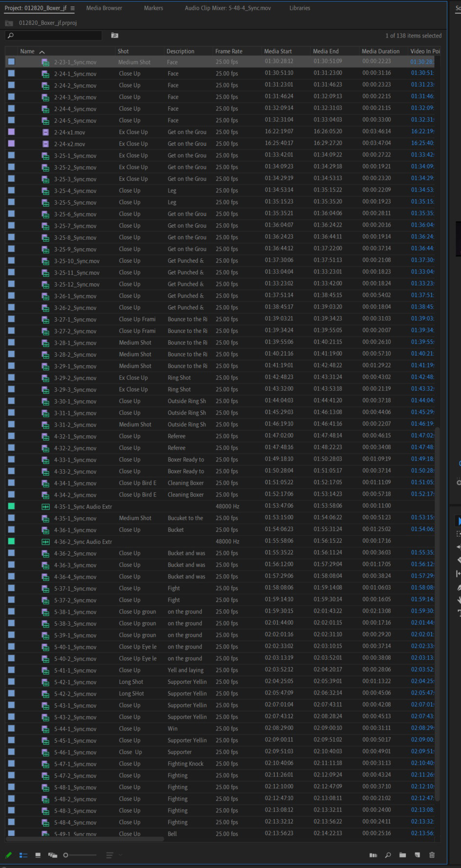Click 'Bucuket to the' description cell

point(185,518)
